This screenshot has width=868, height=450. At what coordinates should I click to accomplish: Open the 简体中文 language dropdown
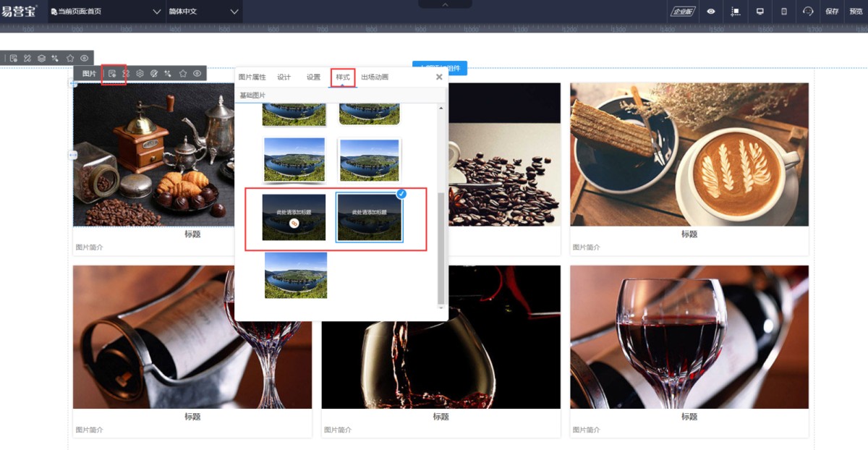pyautogui.click(x=204, y=12)
